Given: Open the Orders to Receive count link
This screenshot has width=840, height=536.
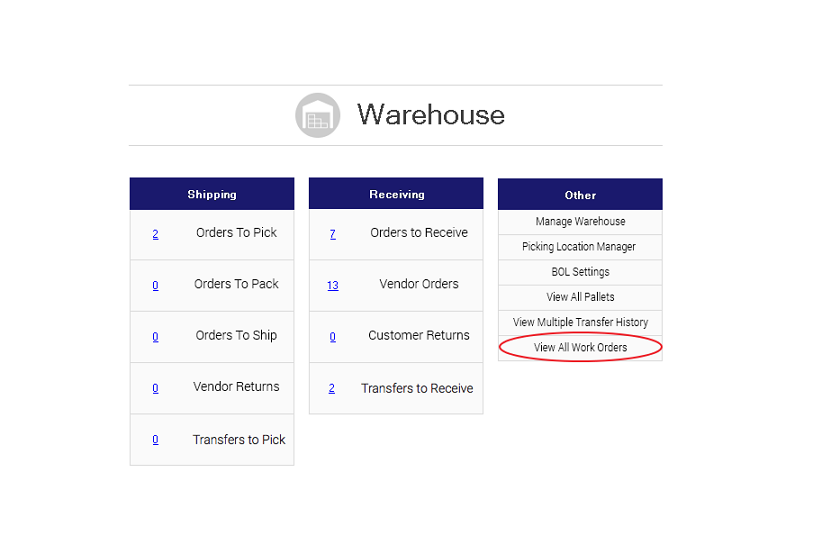Looking at the screenshot, I should 332,234.
